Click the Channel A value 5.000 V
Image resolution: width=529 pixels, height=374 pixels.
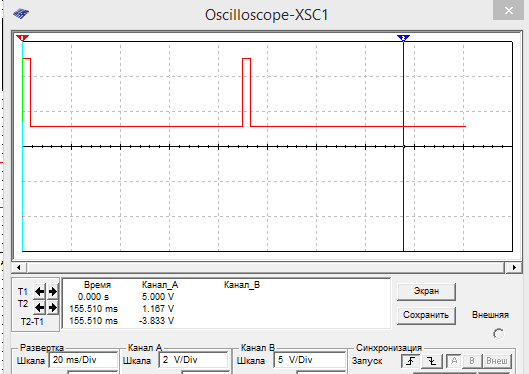point(158,297)
